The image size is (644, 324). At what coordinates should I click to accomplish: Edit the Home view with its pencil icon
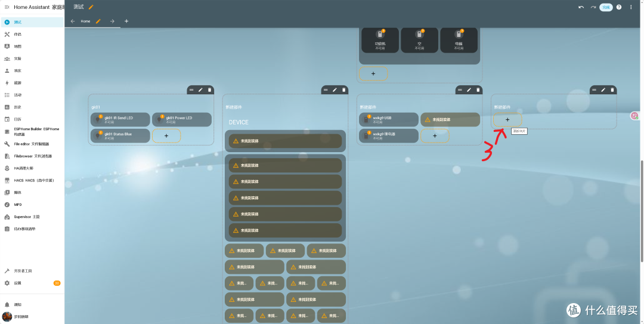pos(98,21)
